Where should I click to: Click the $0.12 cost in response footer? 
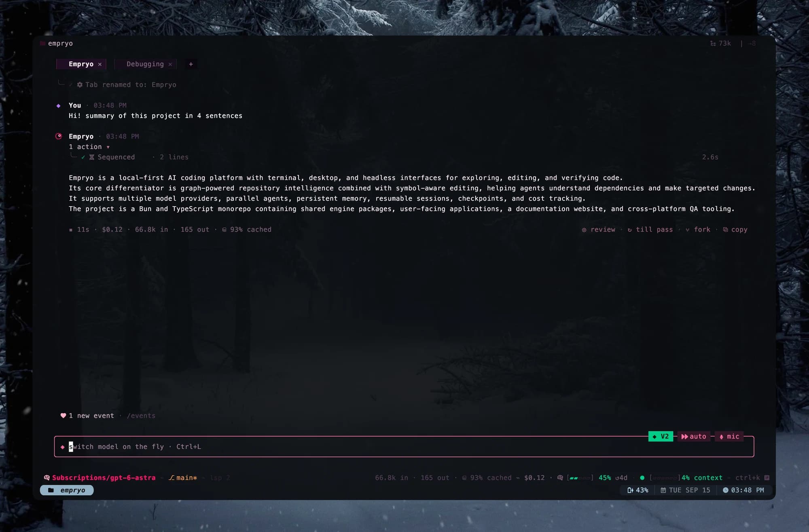(x=112, y=230)
